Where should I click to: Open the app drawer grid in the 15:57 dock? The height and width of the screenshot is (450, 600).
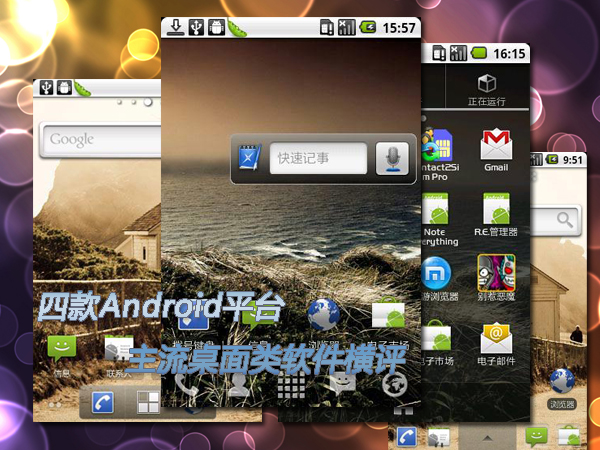pyautogui.click(x=291, y=385)
